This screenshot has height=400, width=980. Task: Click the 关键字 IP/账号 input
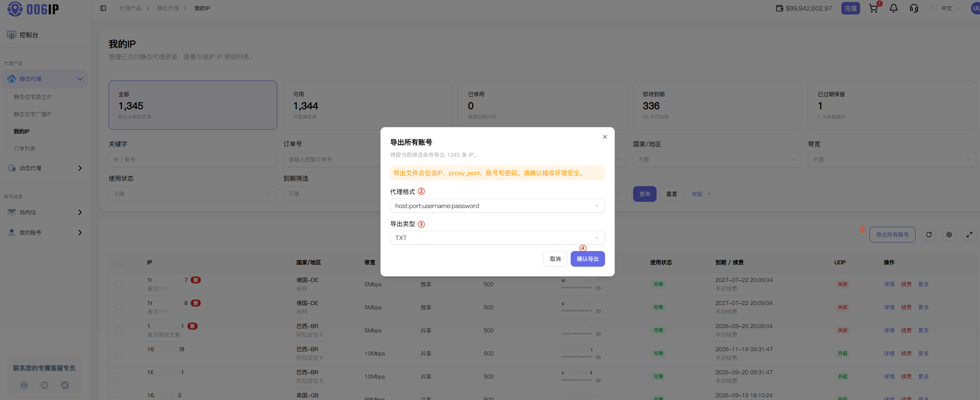[193, 160]
